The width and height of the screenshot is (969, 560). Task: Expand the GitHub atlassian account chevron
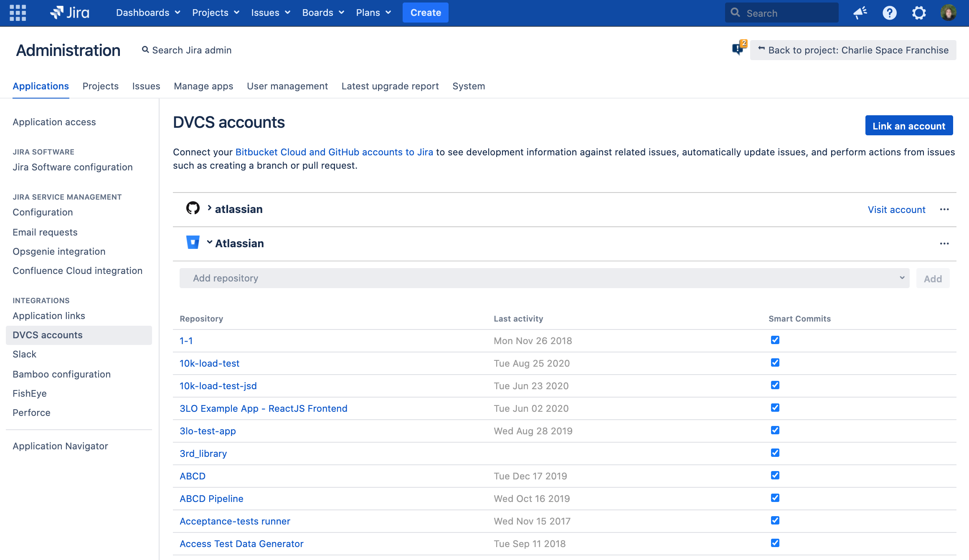click(210, 208)
